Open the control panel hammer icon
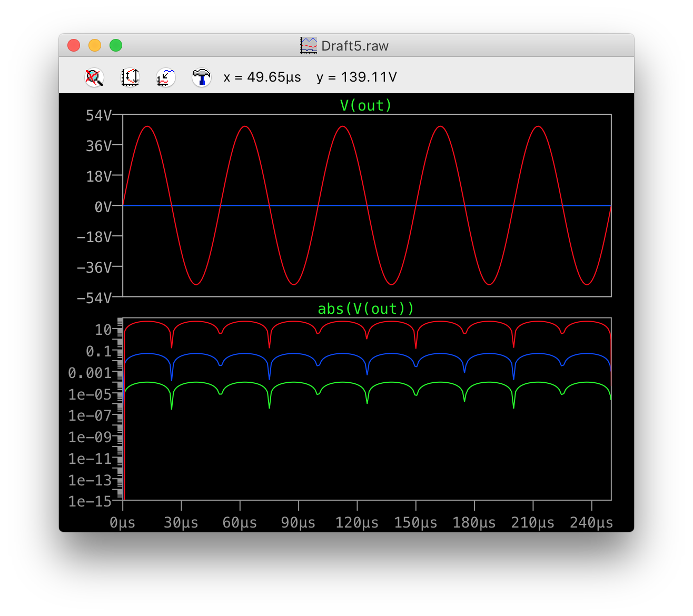 201,77
